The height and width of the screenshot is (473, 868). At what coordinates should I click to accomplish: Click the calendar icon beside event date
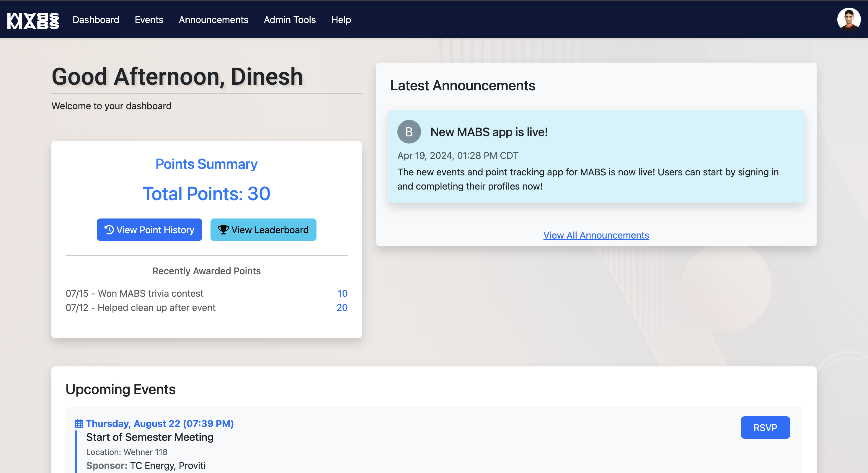click(79, 423)
